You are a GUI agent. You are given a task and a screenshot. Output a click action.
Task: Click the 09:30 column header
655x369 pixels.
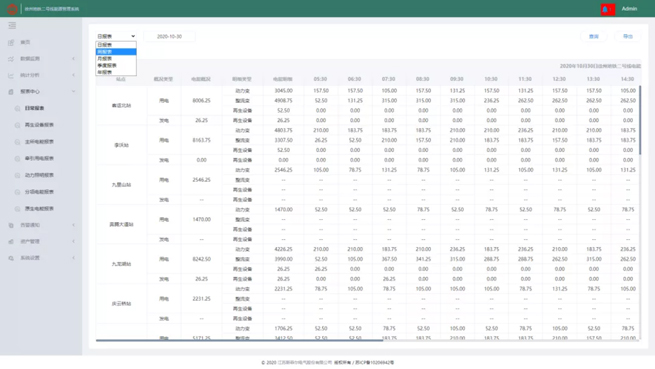click(457, 79)
